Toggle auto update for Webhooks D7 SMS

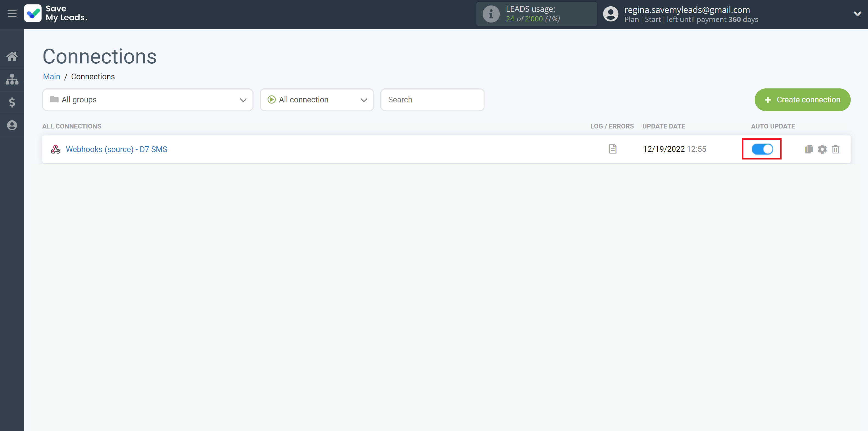tap(762, 149)
